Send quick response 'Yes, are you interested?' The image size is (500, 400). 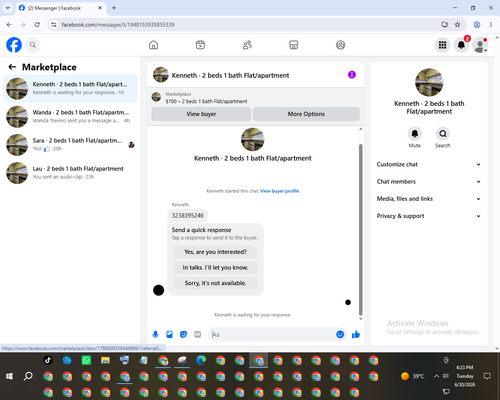click(215, 252)
